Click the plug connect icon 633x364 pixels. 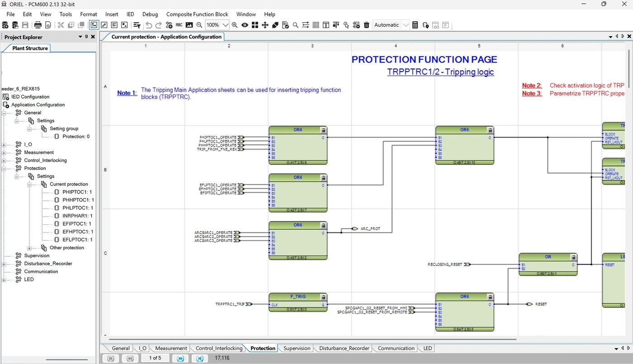coord(275,25)
